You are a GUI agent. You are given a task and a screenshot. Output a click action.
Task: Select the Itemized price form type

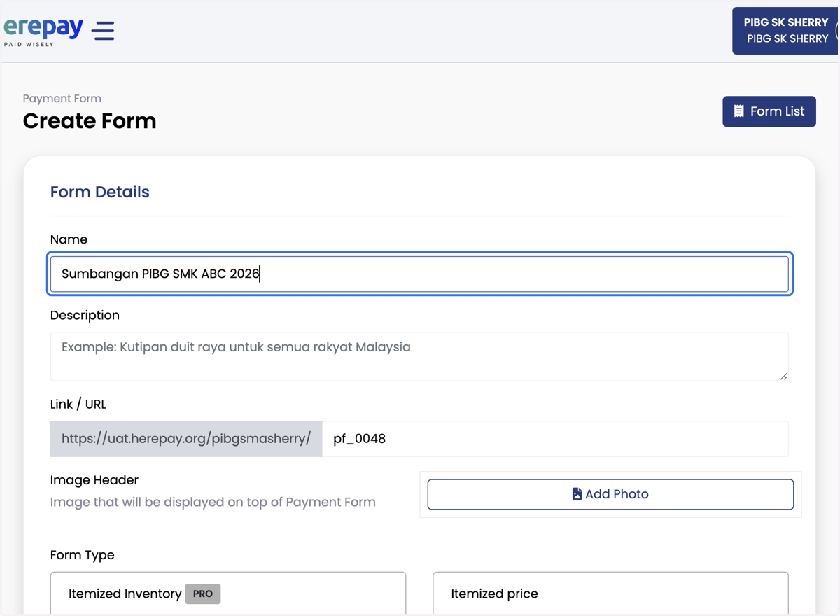(x=610, y=594)
